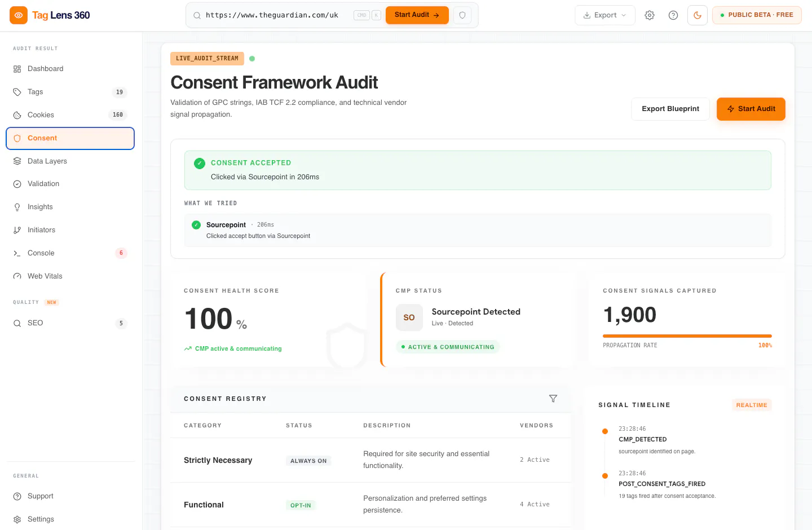Click the Web Vitals gauge icon

click(17, 276)
